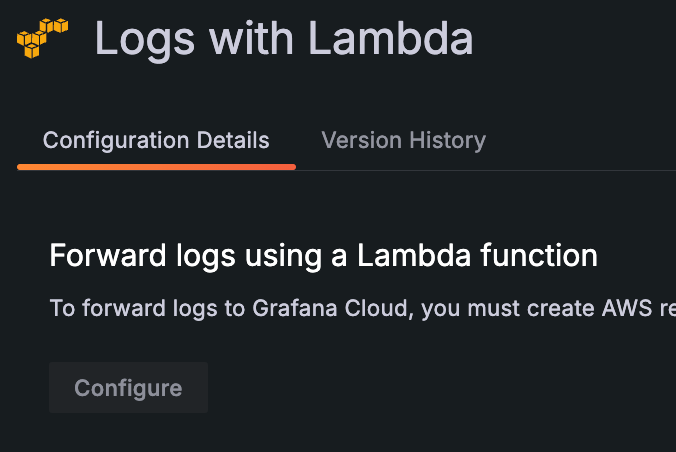The image size is (676, 452).
Task: Switch to the Configuration Details tab
Action: [156, 140]
